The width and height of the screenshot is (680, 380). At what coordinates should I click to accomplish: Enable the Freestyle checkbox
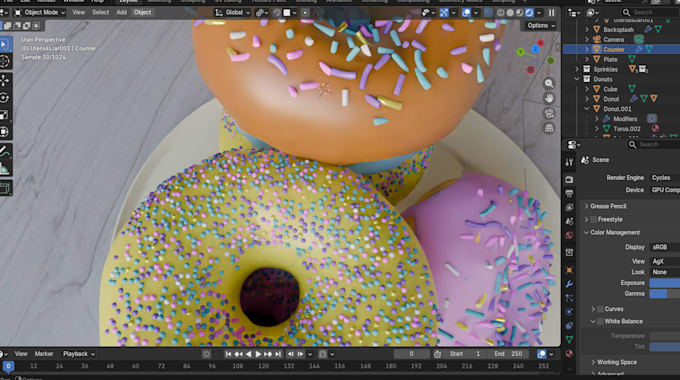coord(593,219)
